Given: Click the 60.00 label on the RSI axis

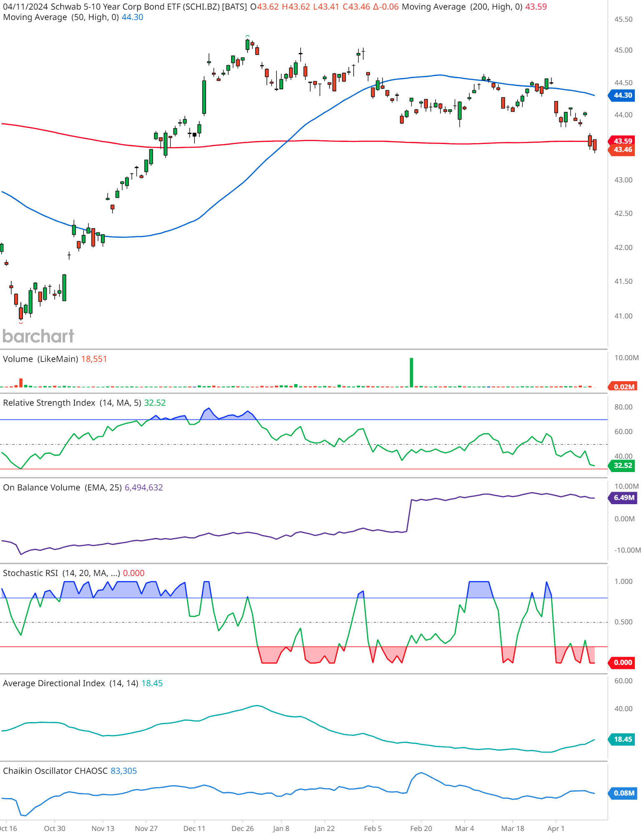Looking at the screenshot, I should [x=623, y=432].
